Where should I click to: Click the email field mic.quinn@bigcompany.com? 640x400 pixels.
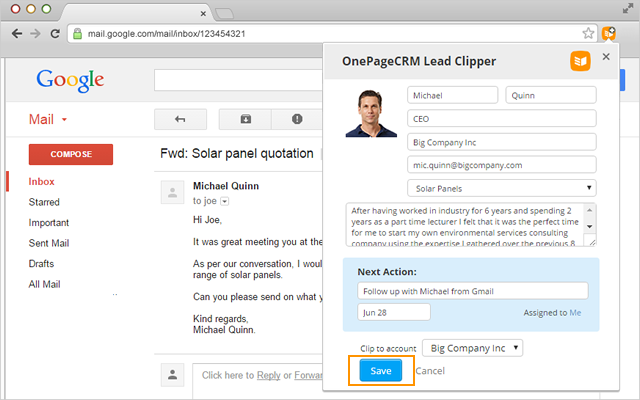click(502, 165)
